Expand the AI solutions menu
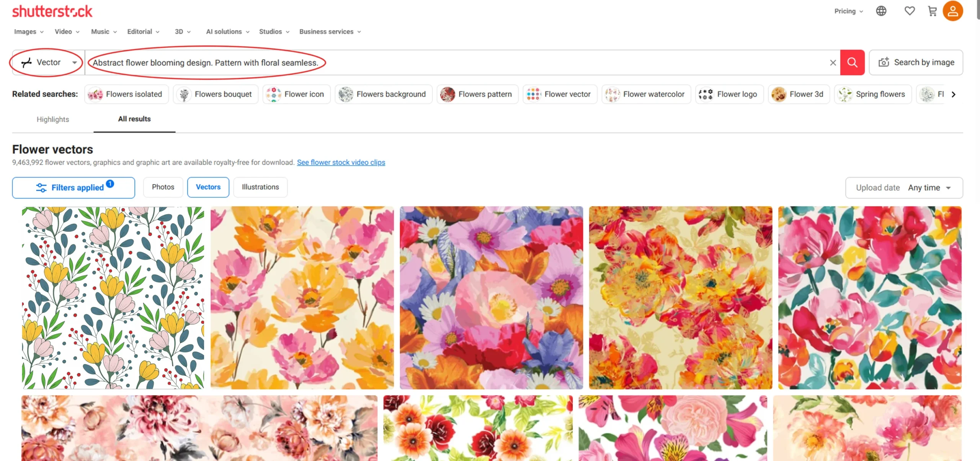This screenshot has height=461, width=980. [228, 32]
